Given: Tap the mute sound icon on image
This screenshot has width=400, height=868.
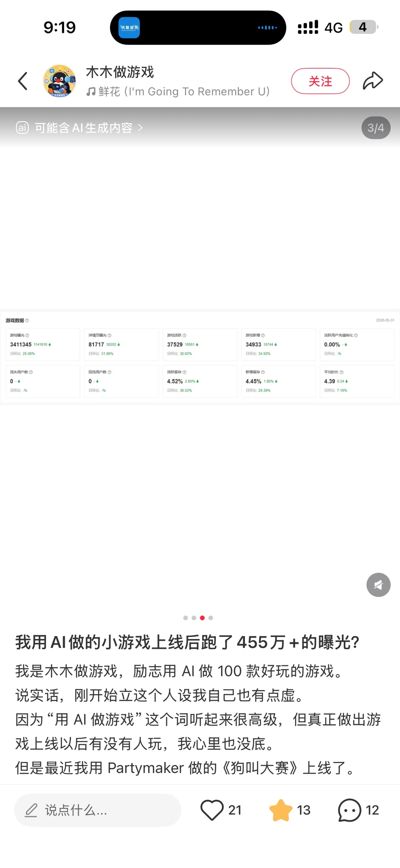Looking at the screenshot, I should coord(378,585).
